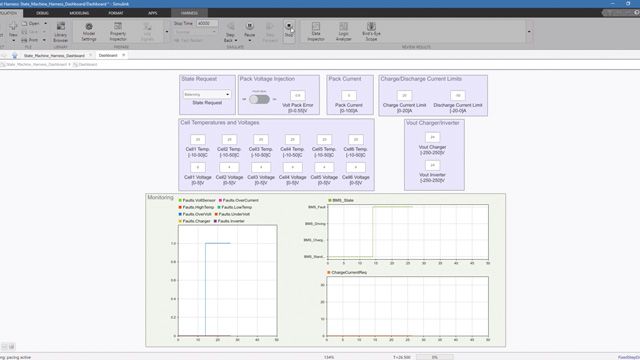The width and height of the screenshot is (640, 360).
Task: Click the Step Forward icon
Action: point(270,27)
